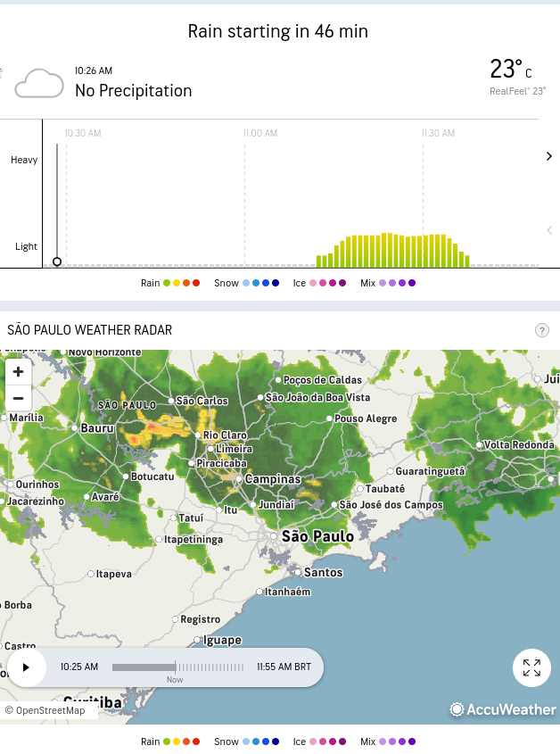Click the RealFeel 23° label
Viewport: 560px width, 754px height.
point(517,91)
